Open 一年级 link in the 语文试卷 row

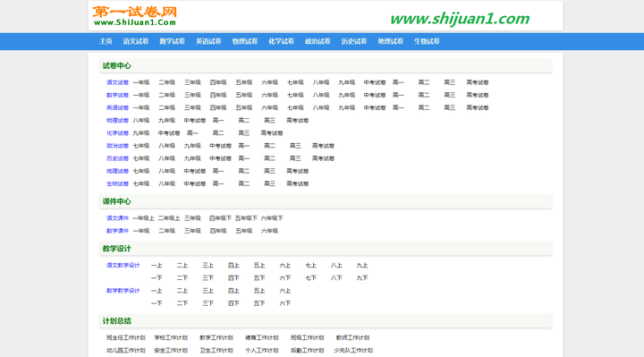141,82
